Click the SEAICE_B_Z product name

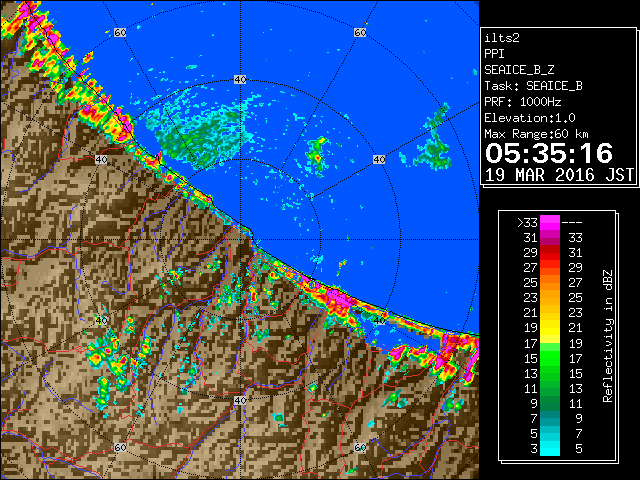519,70
